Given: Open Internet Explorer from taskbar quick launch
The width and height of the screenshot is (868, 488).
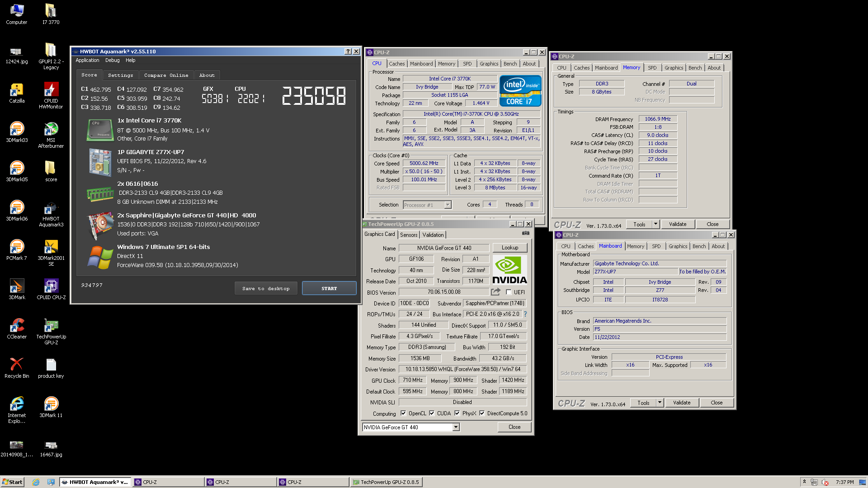Looking at the screenshot, I should [x=36, y=482].
